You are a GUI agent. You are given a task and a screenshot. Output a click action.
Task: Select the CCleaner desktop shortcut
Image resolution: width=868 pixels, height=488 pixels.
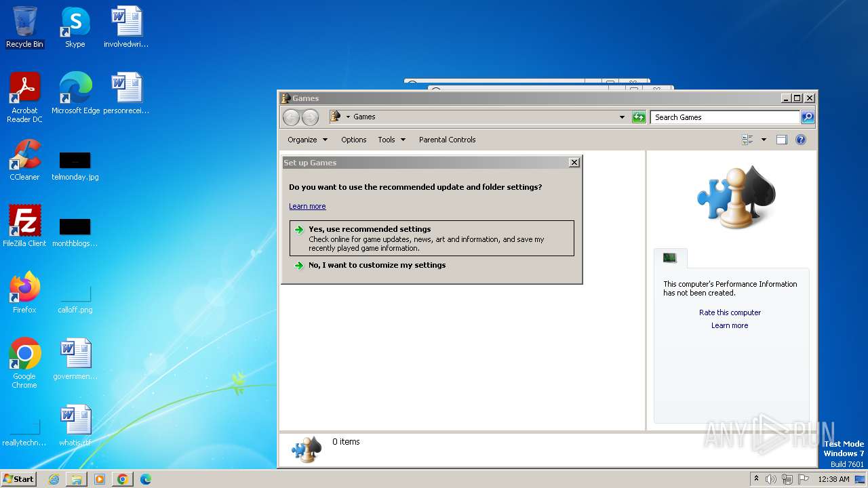24,160
